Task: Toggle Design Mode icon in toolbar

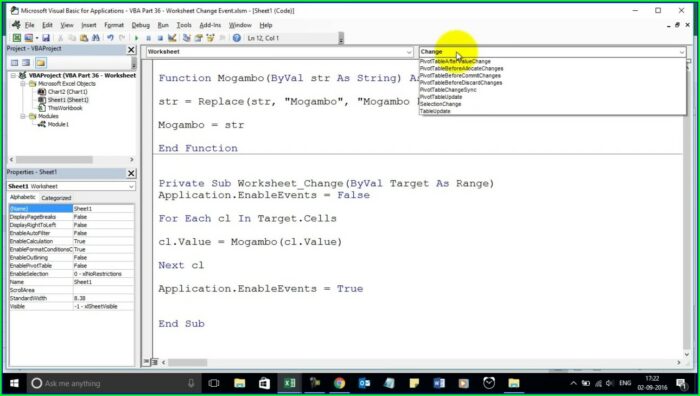Action: pos(172,38)
